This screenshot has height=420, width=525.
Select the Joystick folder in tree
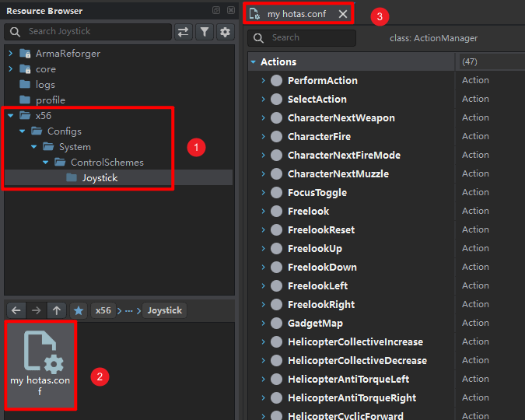(x=99, y=178)
